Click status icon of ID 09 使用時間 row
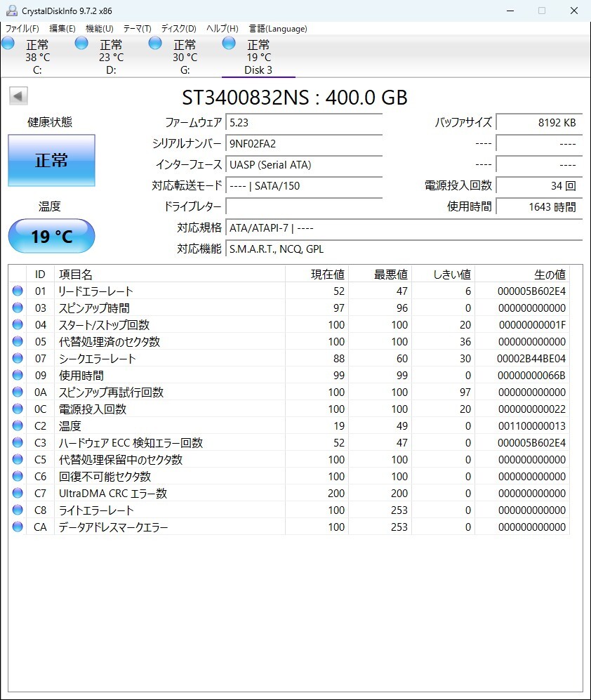This screenshot has height=700, width=591. [18, 375]
